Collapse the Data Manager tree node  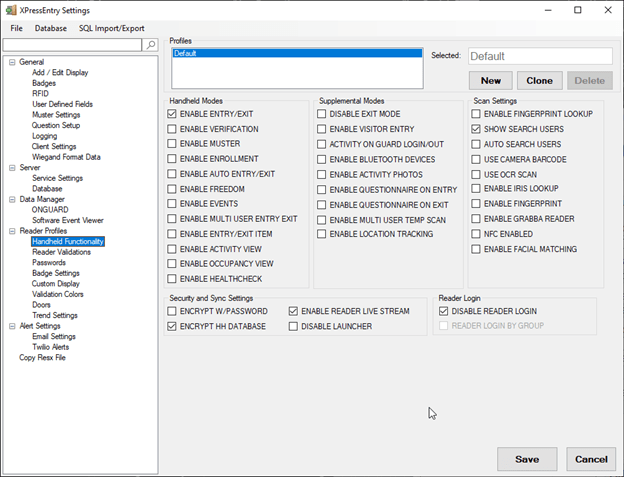(x=11, y=199)
